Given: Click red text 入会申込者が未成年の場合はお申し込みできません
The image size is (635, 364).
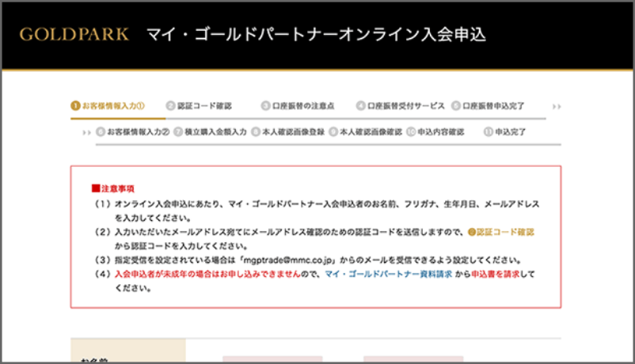Looking at the screenshot, I should [x=207, y=274].
